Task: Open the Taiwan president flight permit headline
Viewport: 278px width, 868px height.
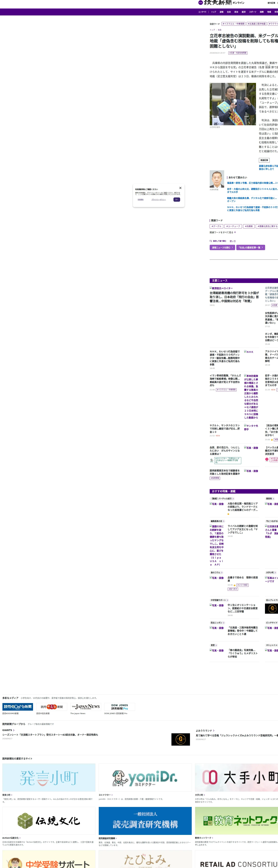Action: tap(234, 297)
